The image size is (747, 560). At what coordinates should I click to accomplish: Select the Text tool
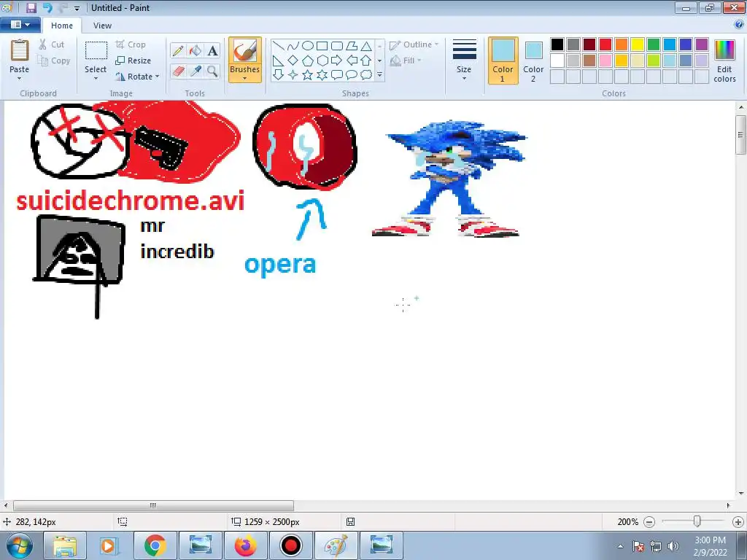click(x=212, y=50)
